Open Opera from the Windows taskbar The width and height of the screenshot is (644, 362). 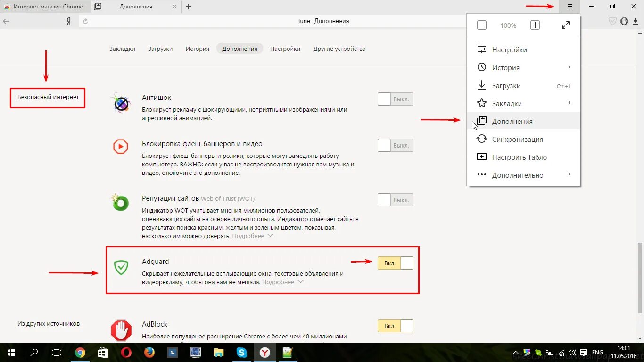click(126, 352)
